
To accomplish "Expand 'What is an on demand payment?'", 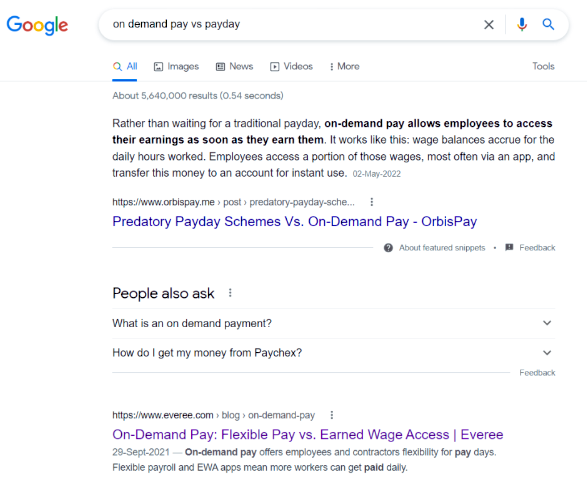I will click(x=334, y=323).
